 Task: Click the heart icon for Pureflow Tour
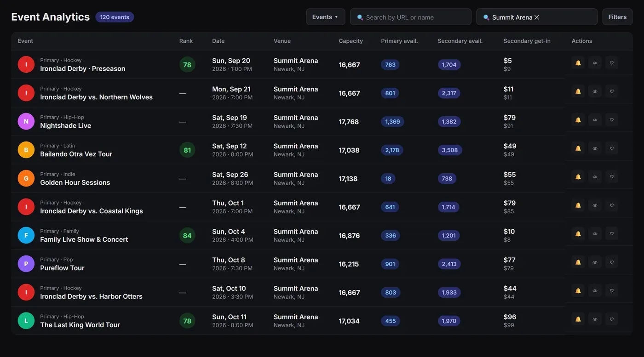612,262
